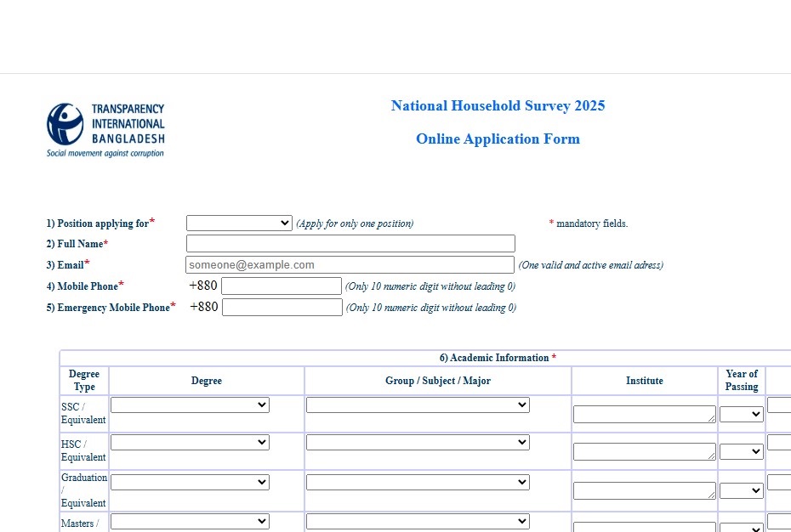This screenshot has width=791, height=532.
Task: Choose the HSC Year of Passing dropdown
Action: [x=742, y=452]
